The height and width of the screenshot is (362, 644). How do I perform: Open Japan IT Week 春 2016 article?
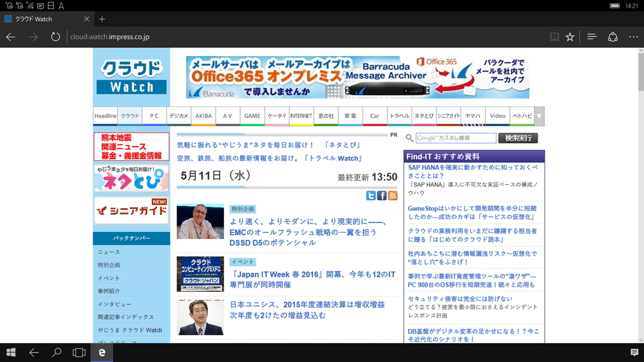tap(312, 280)
